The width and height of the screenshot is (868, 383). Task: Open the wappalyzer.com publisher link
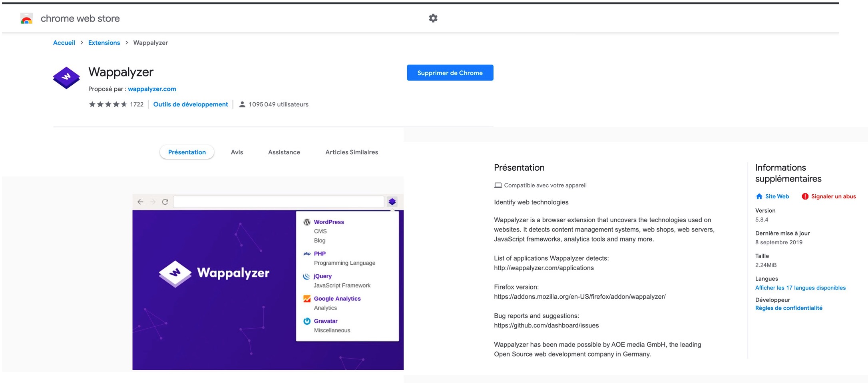coord(152,89)
